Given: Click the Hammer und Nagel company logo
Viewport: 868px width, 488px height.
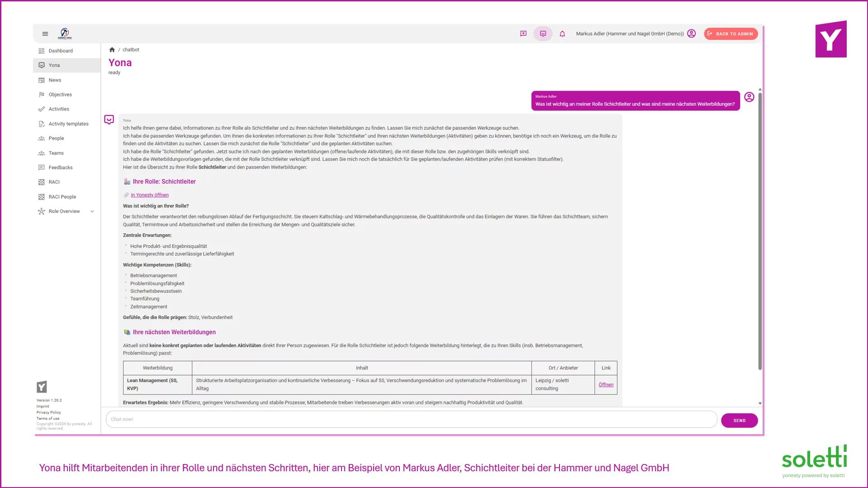Looking at the screenshot, I should click(65, 33).
